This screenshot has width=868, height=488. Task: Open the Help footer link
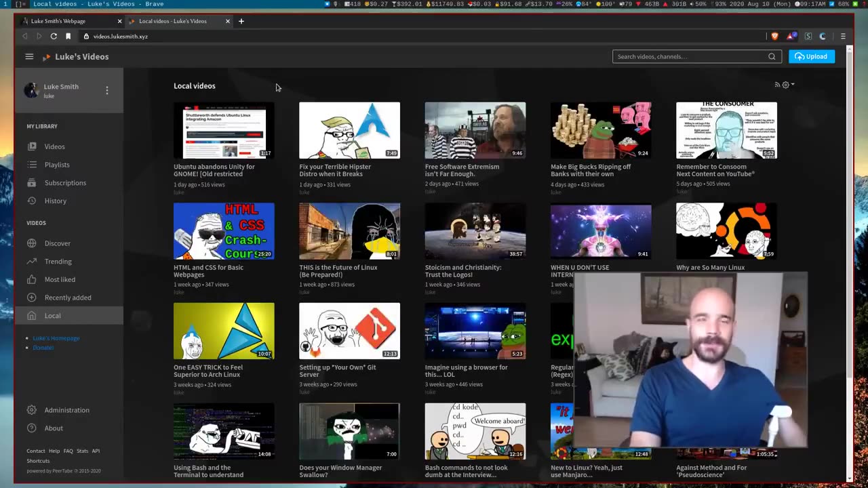point(54,451)
